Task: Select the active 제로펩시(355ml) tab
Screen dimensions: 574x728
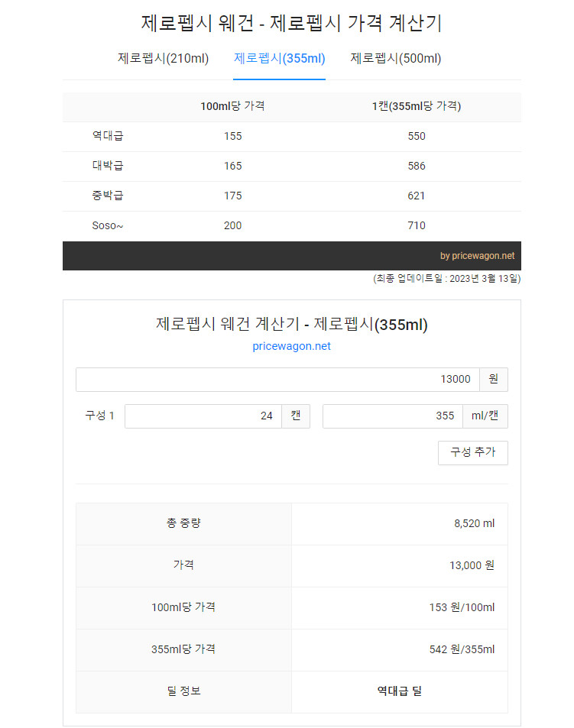Action: pos(278,58)
